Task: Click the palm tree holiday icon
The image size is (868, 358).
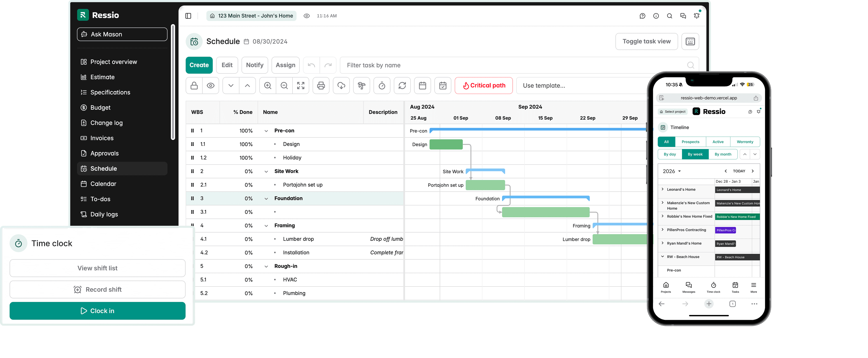Action: [x=362, y=86]
